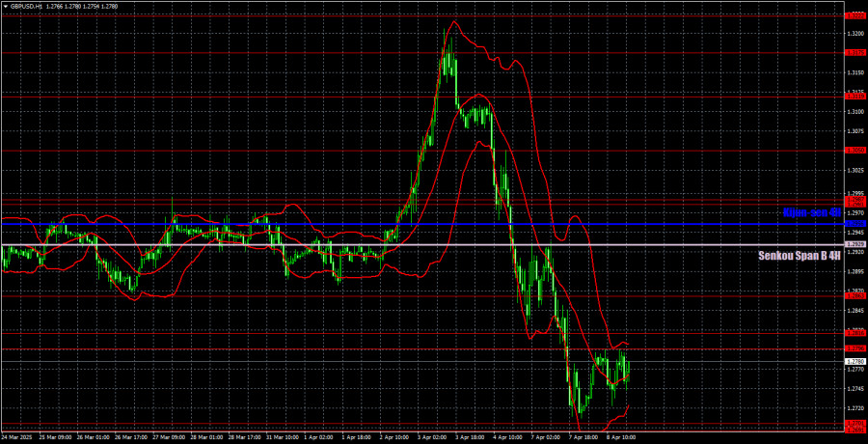Screen dimensions: 868x444
Task: Click the 1.3100 price scale value
Action: tap(855, 111)
